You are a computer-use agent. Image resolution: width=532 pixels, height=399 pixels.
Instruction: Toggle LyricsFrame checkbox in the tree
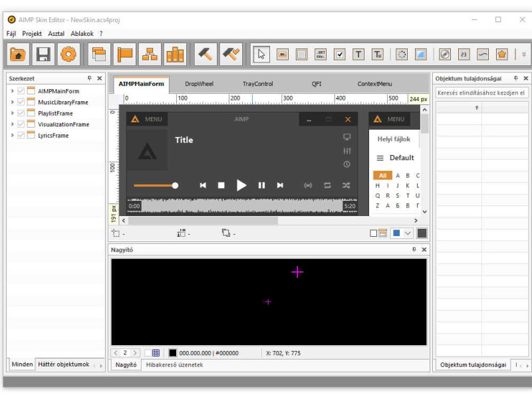[x=21, y=135]
